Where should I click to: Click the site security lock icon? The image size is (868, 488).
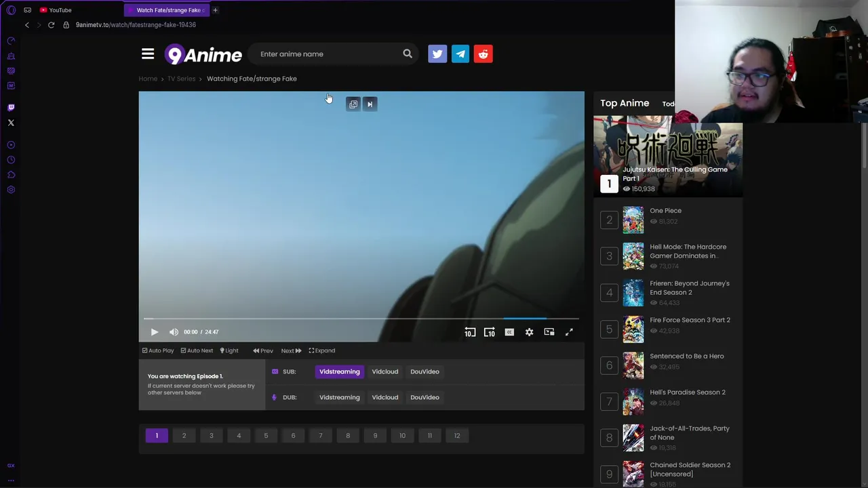[x=66, y=25]
